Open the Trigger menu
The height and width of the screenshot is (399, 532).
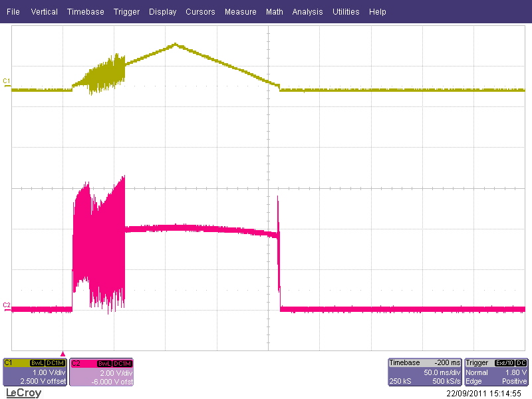point(126,11)
